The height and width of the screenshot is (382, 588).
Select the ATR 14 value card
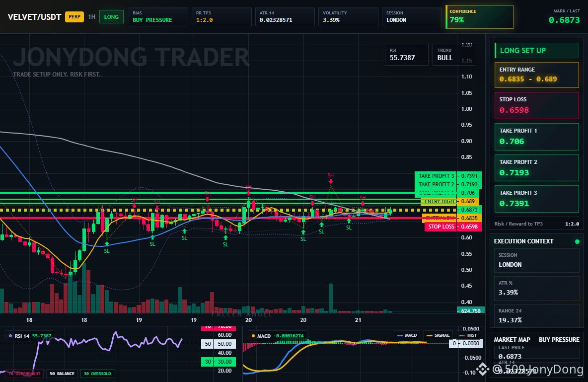tap(285, 17)
